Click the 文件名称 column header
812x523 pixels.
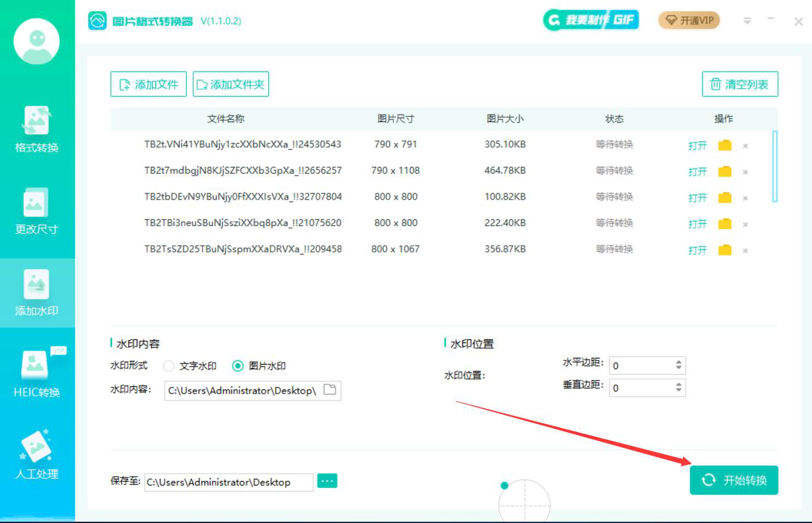pyautogui.click(x=226, y=119)
